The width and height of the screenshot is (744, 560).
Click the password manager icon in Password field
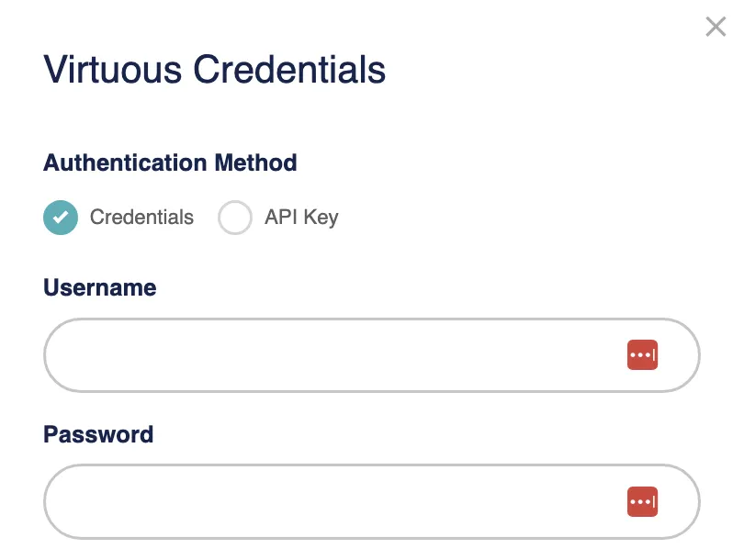(x=642, y=502)
